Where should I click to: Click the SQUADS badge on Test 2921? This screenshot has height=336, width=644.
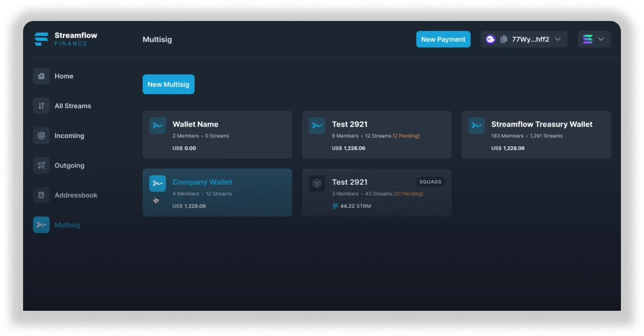tap(431, 182)
